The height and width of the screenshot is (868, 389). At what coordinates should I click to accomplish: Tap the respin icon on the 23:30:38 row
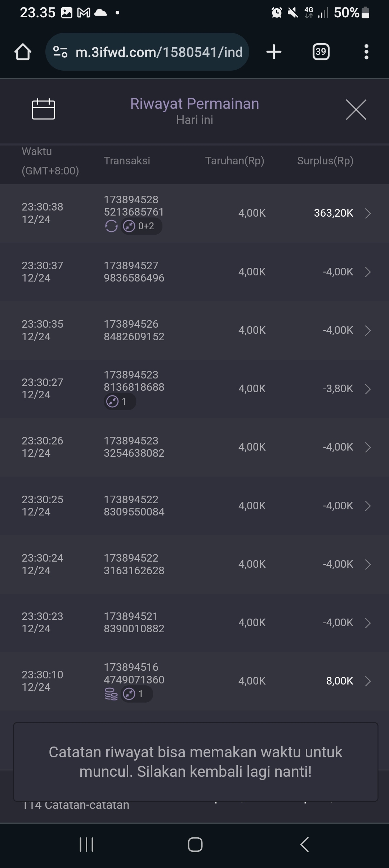point(111,226)
